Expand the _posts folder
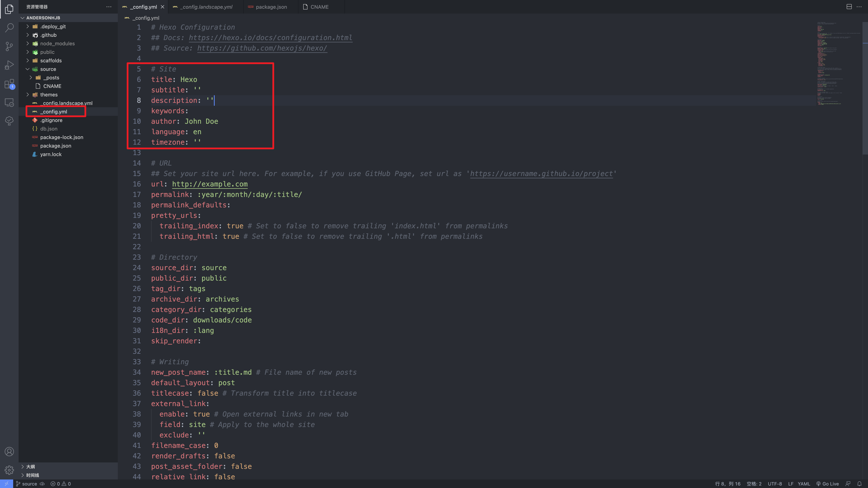 pyautogui.click(x=68, y=77)
